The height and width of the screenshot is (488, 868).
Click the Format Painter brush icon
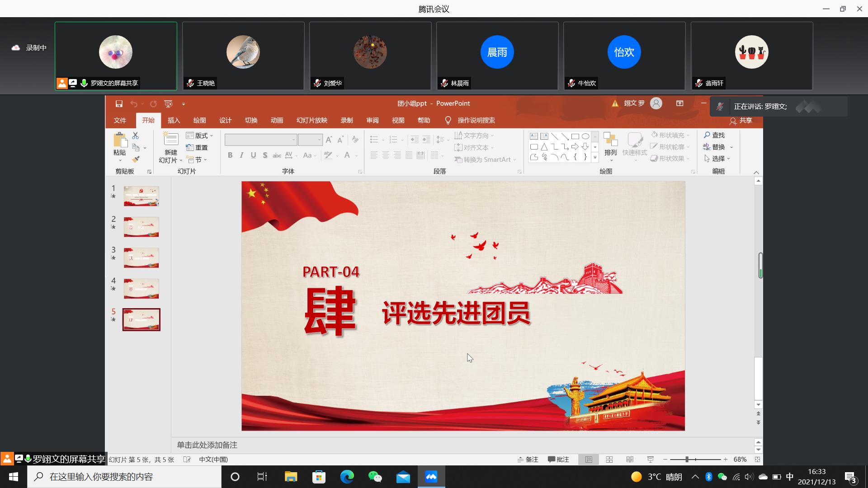coord(135,160)
